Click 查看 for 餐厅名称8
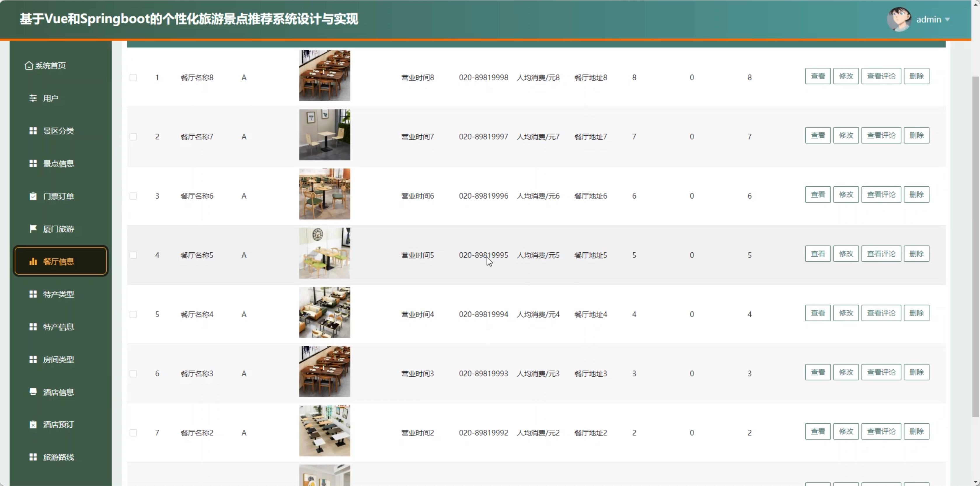 click(x=818, y=76)
